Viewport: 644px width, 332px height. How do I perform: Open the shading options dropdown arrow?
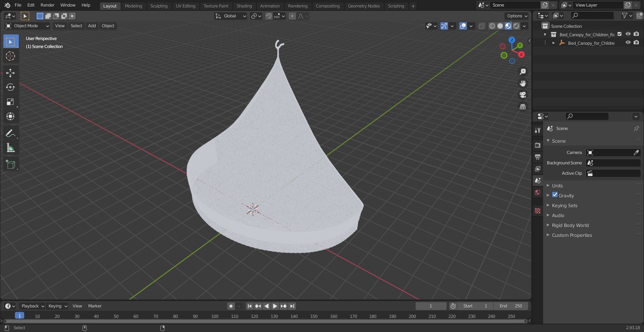coord(524,26)
